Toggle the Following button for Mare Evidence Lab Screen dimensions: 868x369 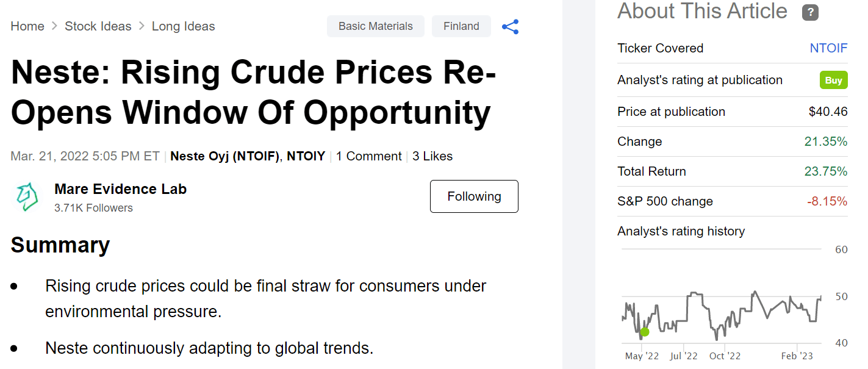474,196
